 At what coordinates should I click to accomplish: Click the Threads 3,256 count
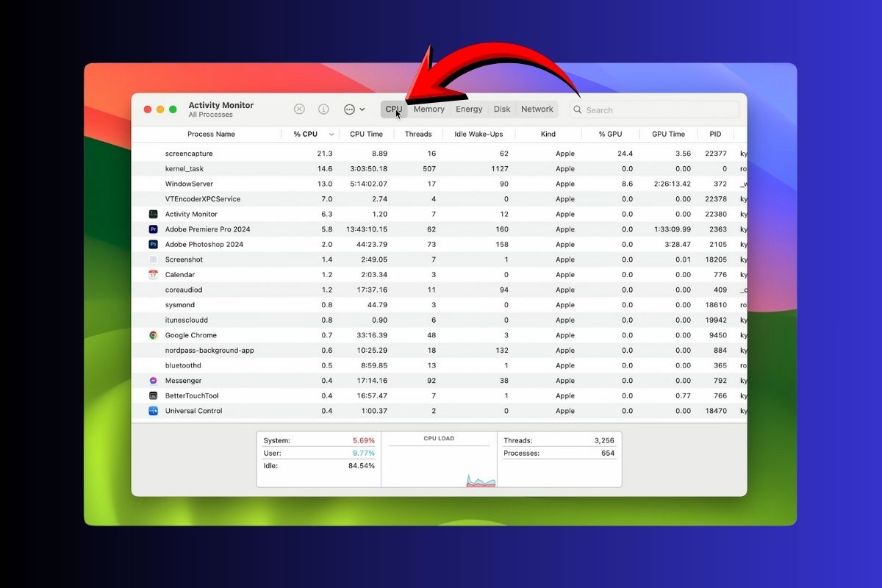(604, 440)
